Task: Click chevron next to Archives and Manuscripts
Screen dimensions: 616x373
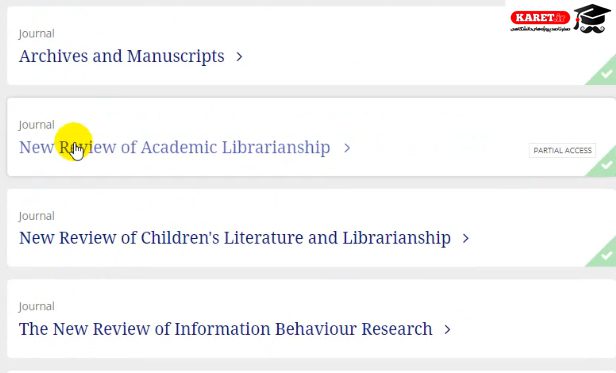Action: point(239,57)
